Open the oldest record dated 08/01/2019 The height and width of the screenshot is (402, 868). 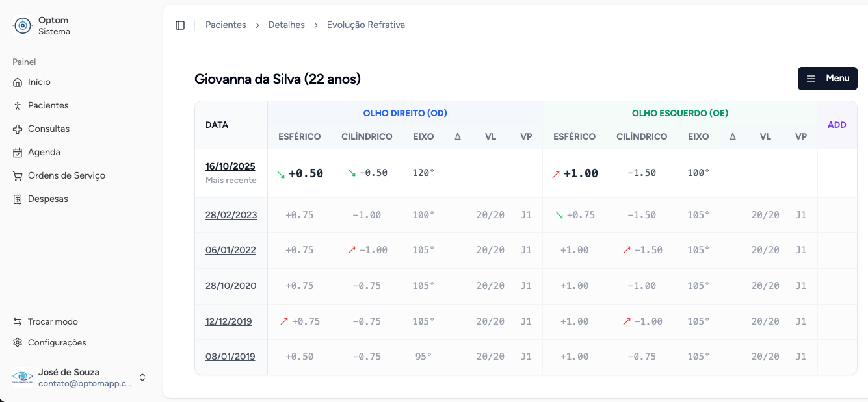click(231, 356)
